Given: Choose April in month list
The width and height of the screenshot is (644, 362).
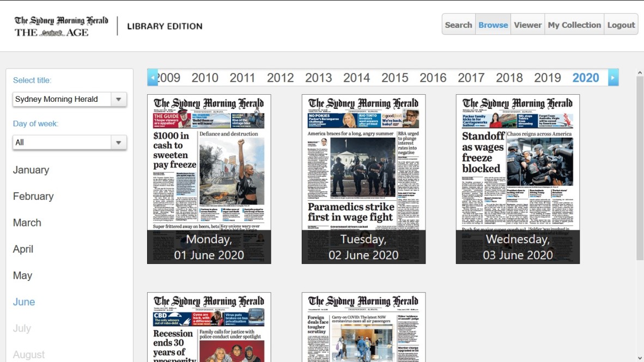Looking at the screenshot, I should (x=23, y=249).
